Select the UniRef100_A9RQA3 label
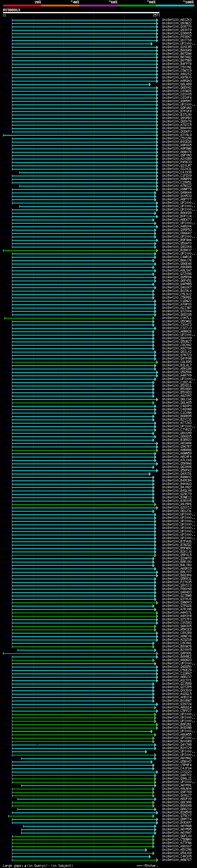 (x=177, y=81)
